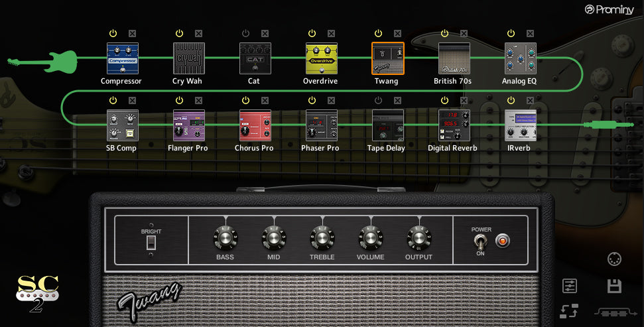Select the Cry Wah pedal
The height and width of the screenshot is (327, 644).
click(x=188, y=58)
